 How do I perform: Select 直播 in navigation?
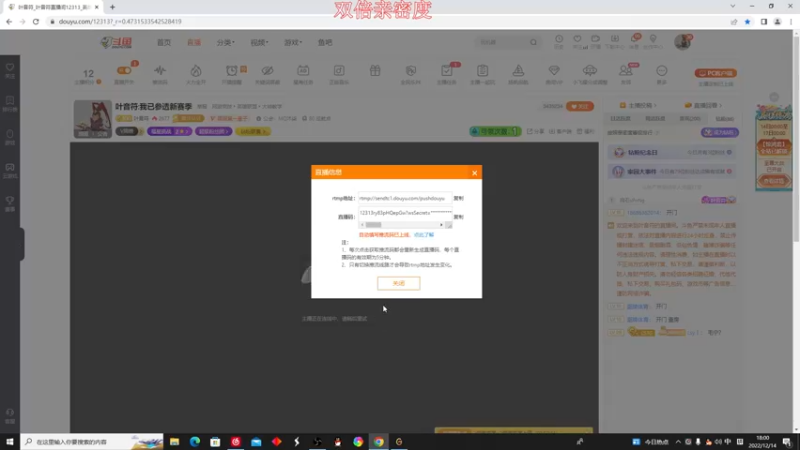(x=194, y=42)
